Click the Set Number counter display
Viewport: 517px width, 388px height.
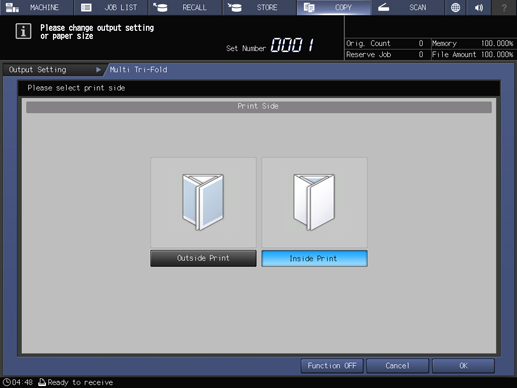tap(292, 45)
